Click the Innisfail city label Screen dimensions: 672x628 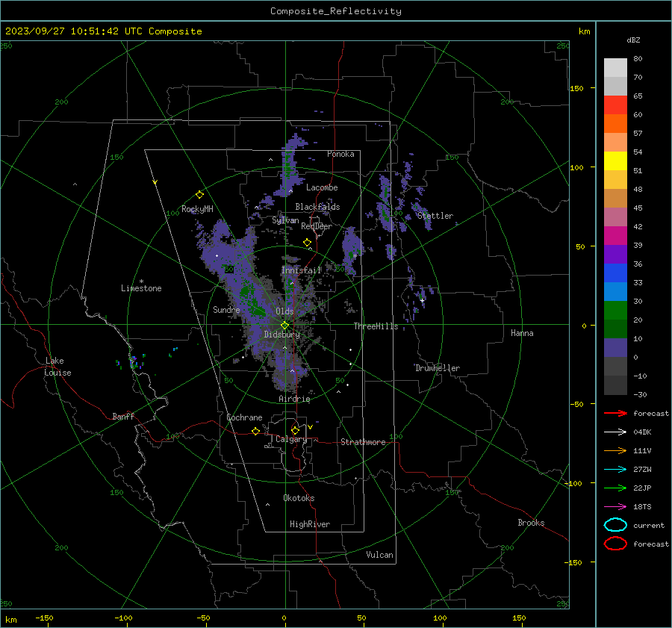pyautogui.click(x=301, y=270)
